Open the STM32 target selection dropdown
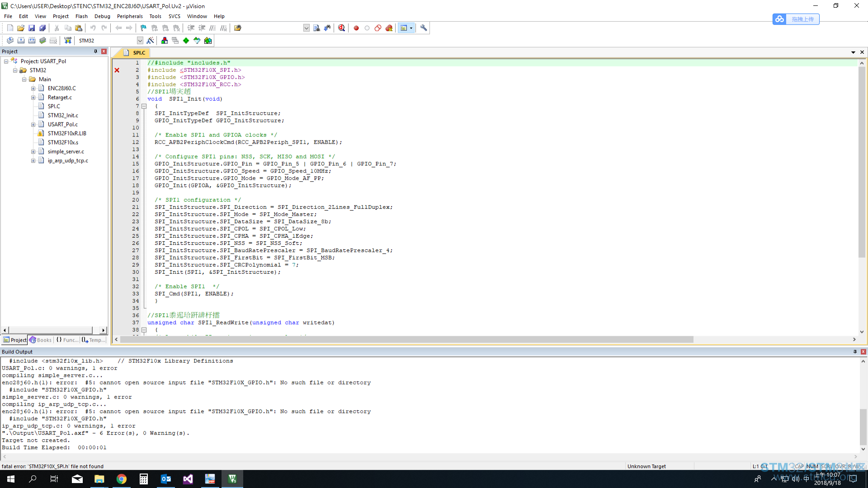The width and height of the screenshot is (868, 488). click(140, 41)
